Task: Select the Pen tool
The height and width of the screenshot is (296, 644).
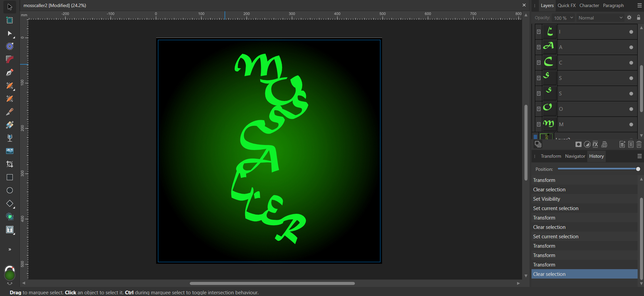Action: coord(10,72)
